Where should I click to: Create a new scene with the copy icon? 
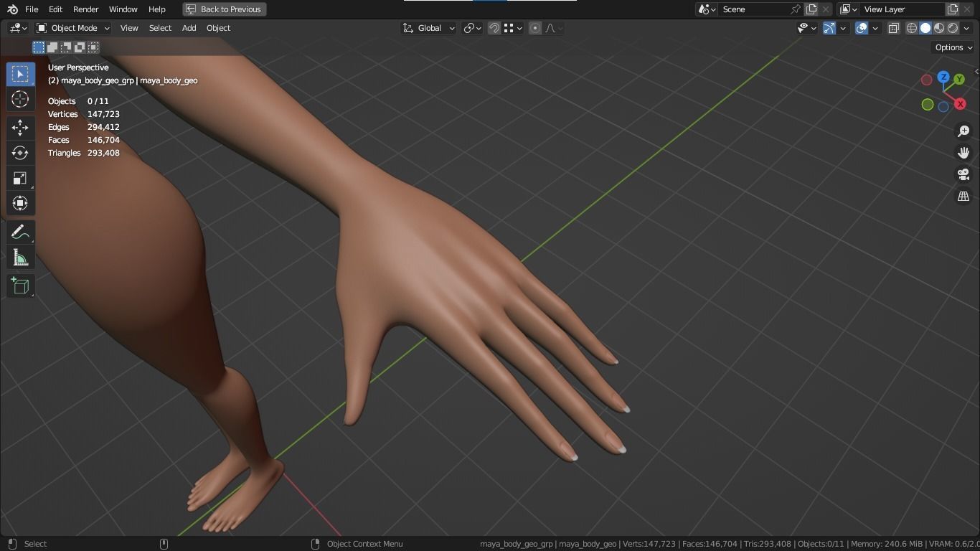point(811,9)
